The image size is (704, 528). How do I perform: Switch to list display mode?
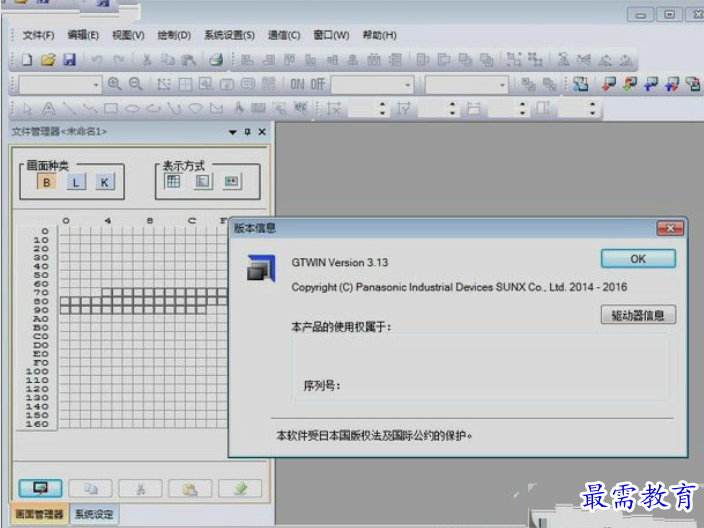pos(202,181)
